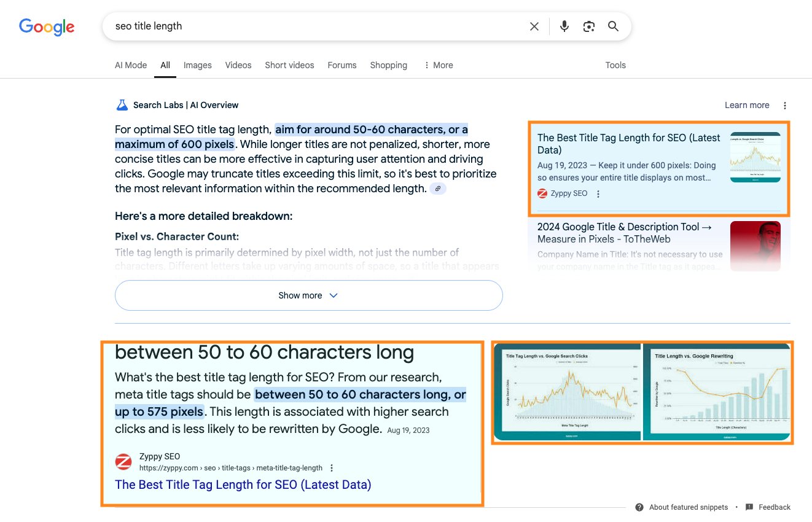
Task: Switch to Videos tab
Action: point(238,65)
